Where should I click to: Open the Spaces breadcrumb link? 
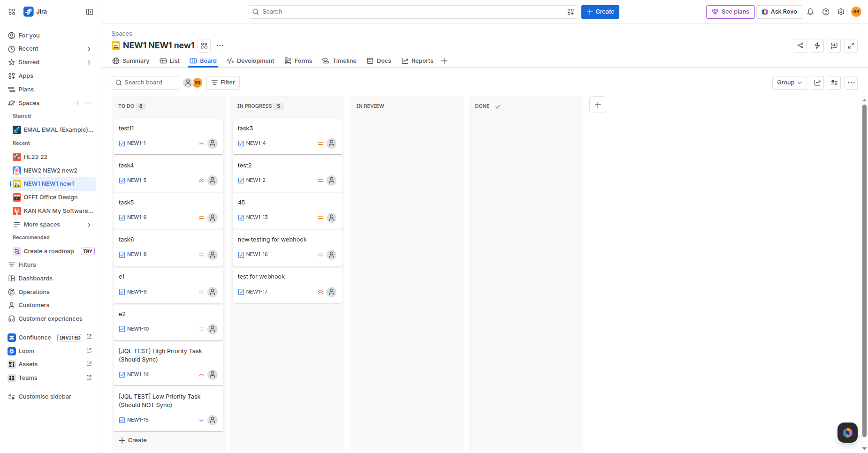pos(122,34)
